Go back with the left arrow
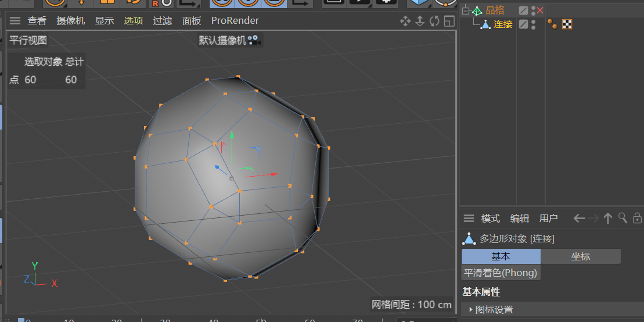The image size is (644, 322). 579,219
